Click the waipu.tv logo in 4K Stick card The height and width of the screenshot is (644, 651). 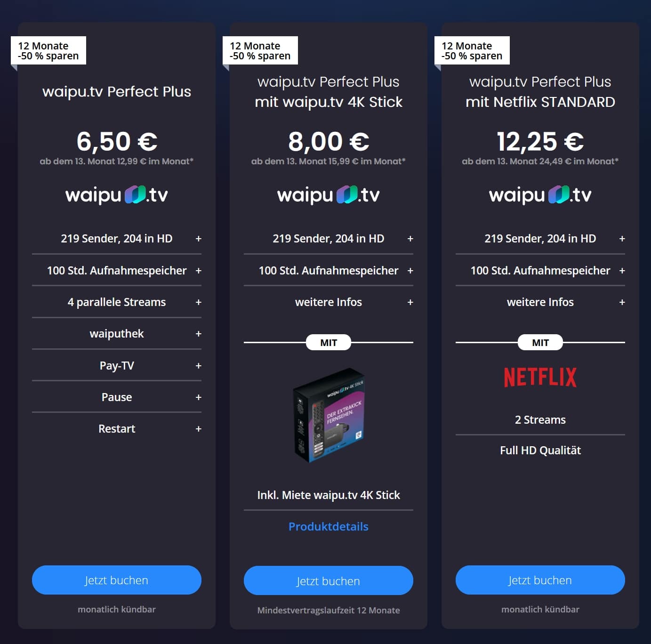pyautogui.click(x=329, y=195)
